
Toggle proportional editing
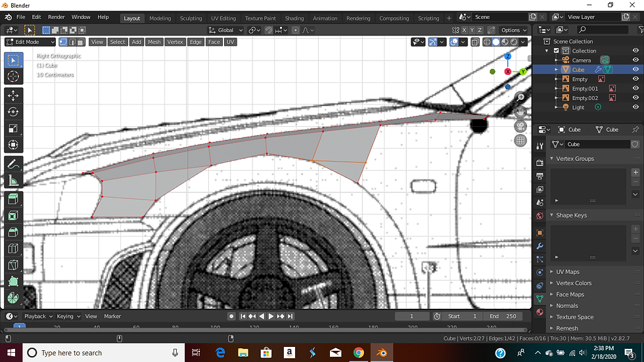pos(295,30)
